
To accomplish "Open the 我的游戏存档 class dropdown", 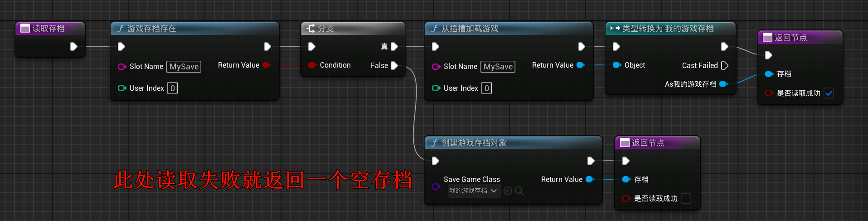I will [473, 191].
